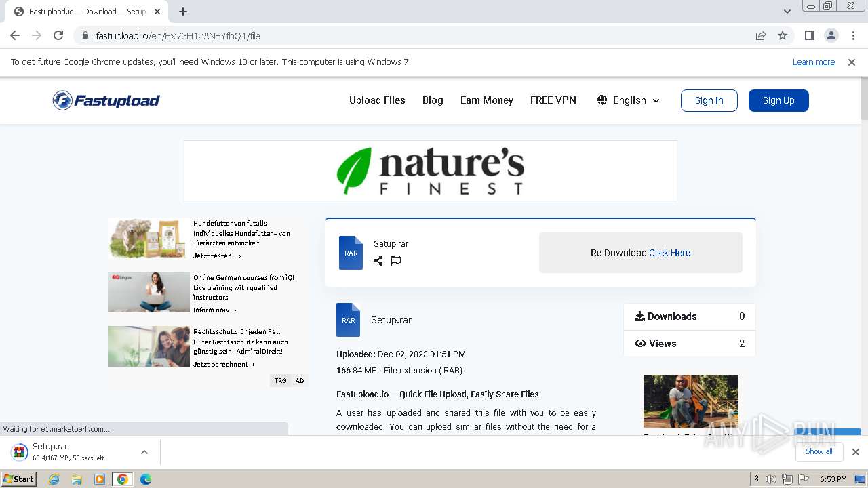Screen dimensions: 868x488
Task: Launch Internet Explorer from taskbar
Action: click(x=54, y=479)
